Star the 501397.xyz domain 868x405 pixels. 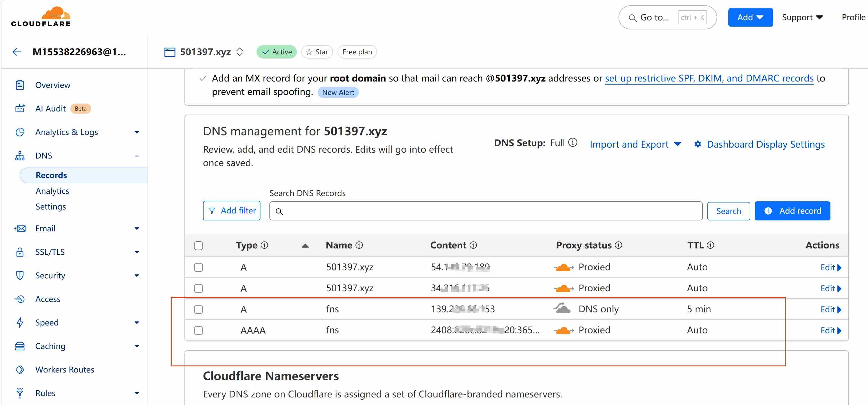(x=317, y=52)
